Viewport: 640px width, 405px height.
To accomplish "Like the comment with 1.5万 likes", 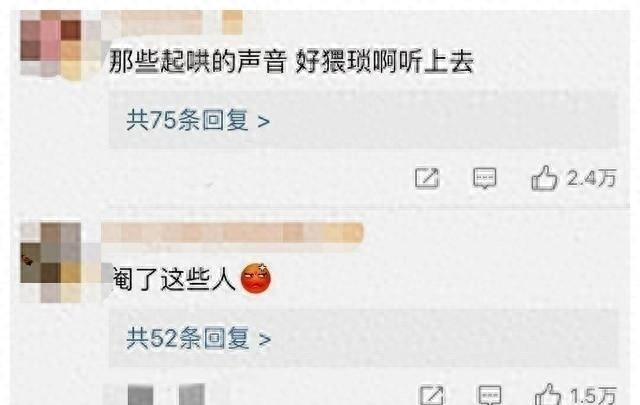I will point(548,394).
